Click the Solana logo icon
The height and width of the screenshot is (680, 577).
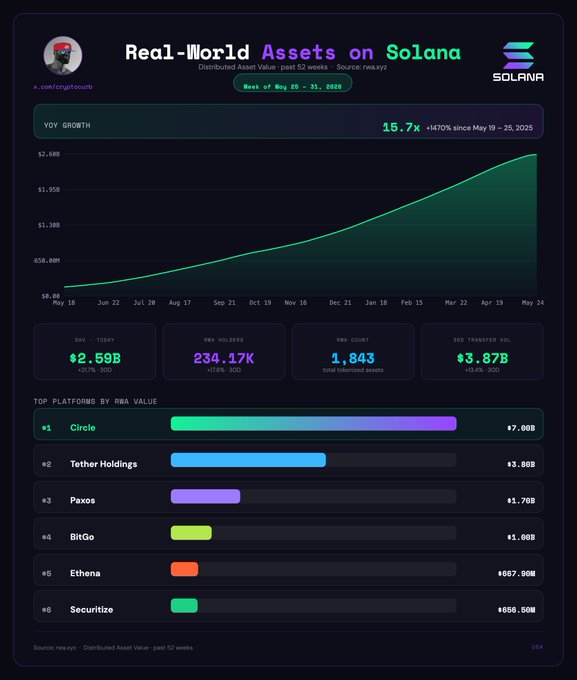(518, 56)
